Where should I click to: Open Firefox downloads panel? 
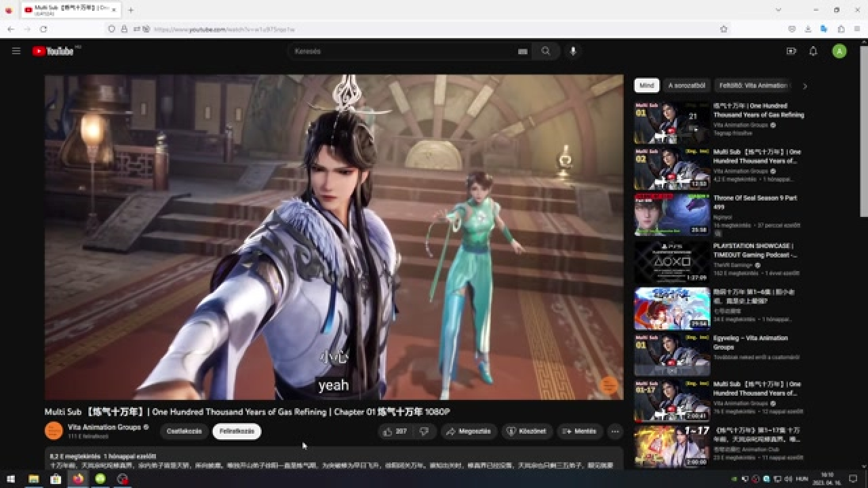point(808,29)
